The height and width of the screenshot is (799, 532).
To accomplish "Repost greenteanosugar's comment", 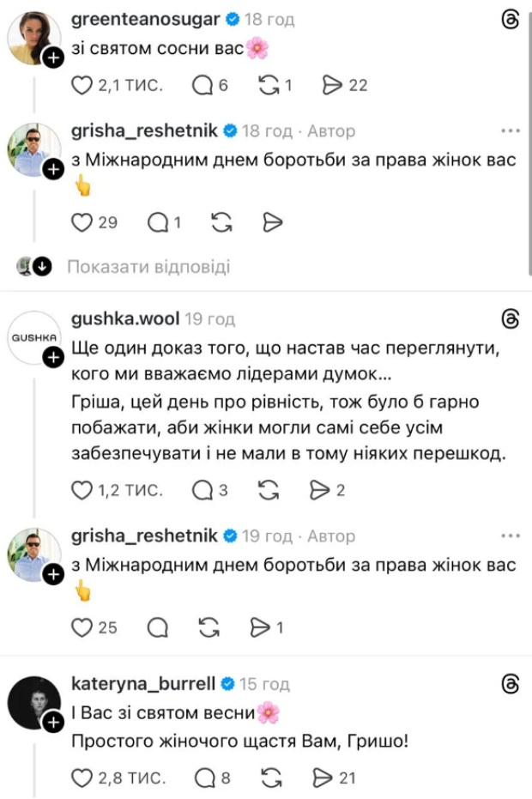I will pos(268,85).
